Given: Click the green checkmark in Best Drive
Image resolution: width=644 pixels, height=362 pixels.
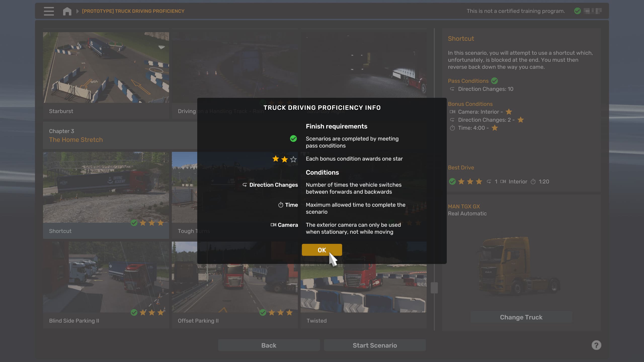Looking at the screenshot, I should 452,182.
